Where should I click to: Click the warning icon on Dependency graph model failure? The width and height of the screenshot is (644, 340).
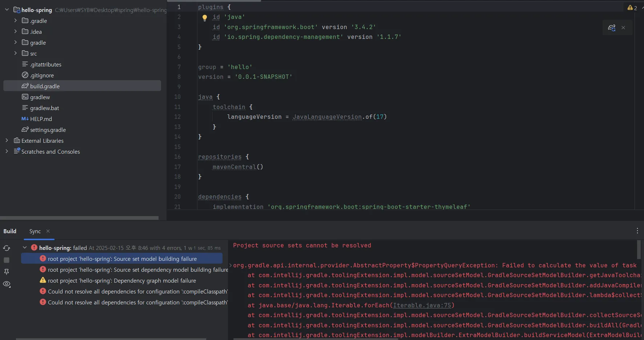point(43,280)
